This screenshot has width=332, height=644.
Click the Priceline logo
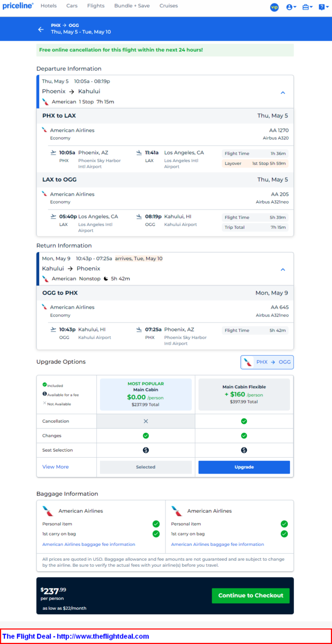[18, 6]
